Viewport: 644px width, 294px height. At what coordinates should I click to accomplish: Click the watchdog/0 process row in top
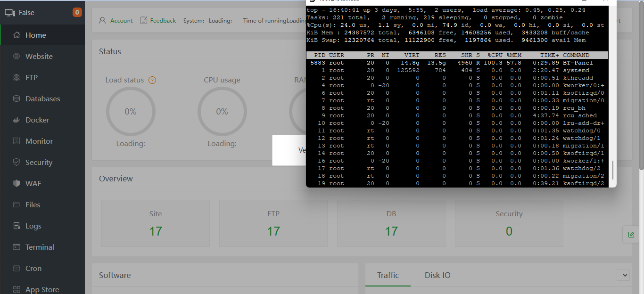457,131
